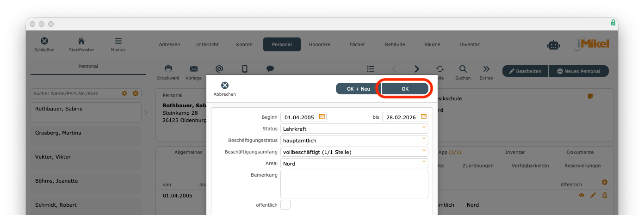The width and height of the screenshot is (644, 215).
Task: Click the Startfenster home icon
Action: tap(81, 41)
